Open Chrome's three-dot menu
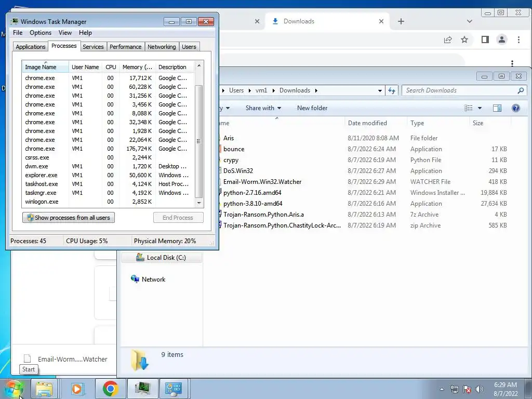Screen dimensions: 532x399 click(x=518, y=39)
